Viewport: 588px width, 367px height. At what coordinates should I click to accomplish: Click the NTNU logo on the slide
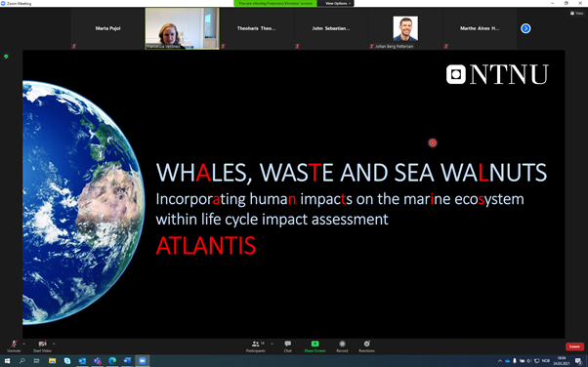497,74
